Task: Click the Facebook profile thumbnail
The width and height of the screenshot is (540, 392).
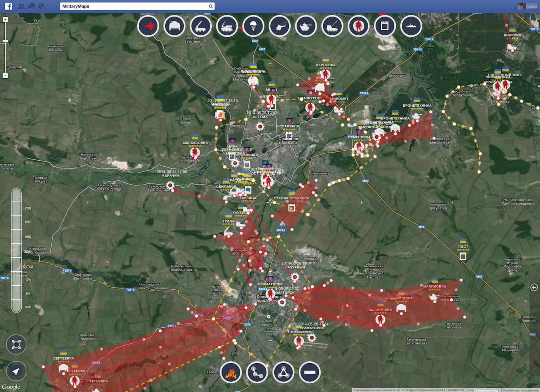Action: click(521, 6)
